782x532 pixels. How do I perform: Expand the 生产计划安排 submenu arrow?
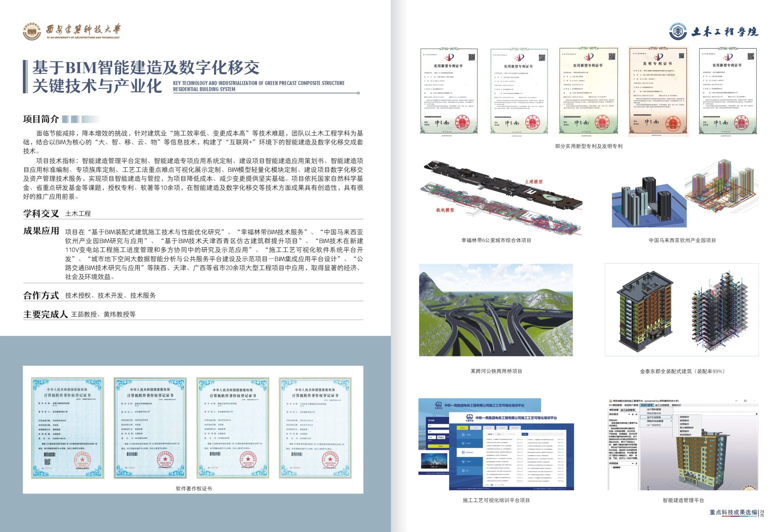click(671, 417)
